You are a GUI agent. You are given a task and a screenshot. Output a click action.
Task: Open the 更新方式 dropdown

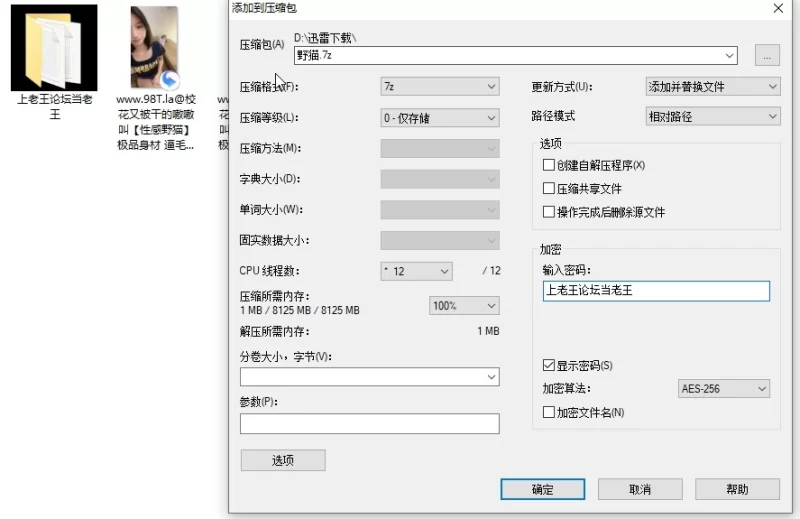(x=713, y=87)
